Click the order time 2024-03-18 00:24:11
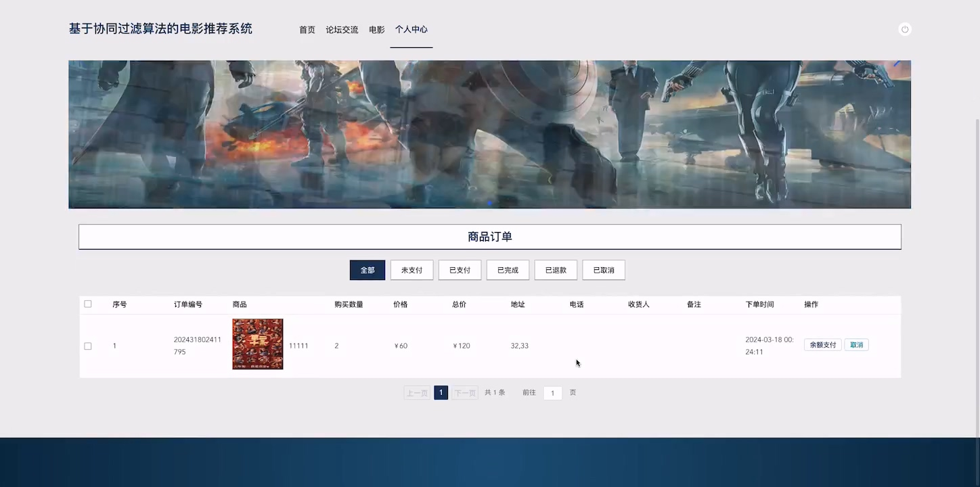The image size is (980, 487). (x=770, y=346)
